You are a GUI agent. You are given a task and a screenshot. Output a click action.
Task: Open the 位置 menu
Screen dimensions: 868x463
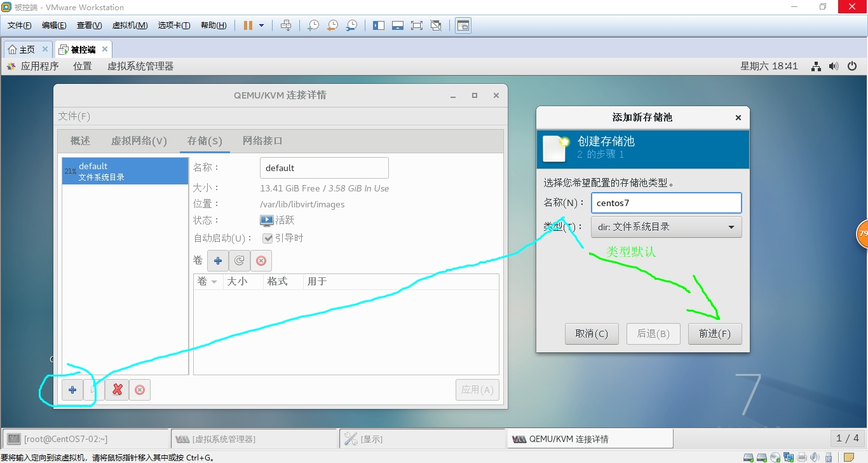point(83,66)
